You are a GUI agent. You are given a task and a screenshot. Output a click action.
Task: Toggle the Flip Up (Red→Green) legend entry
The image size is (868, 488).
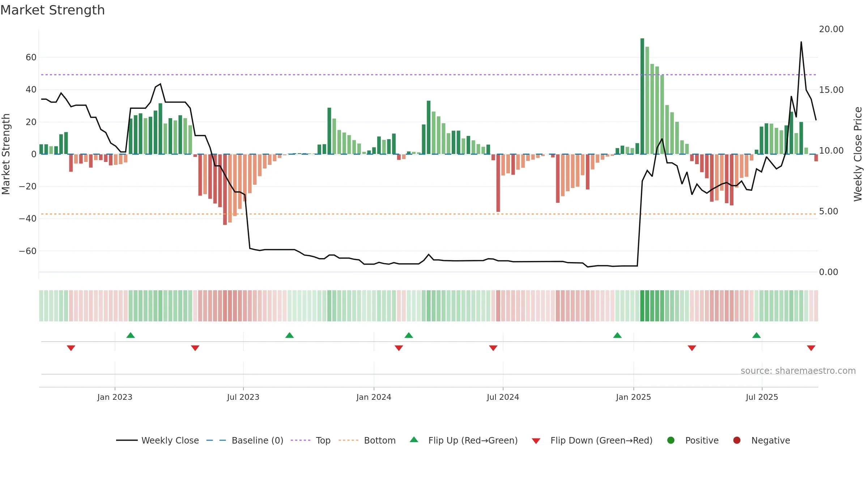[464, 440]
